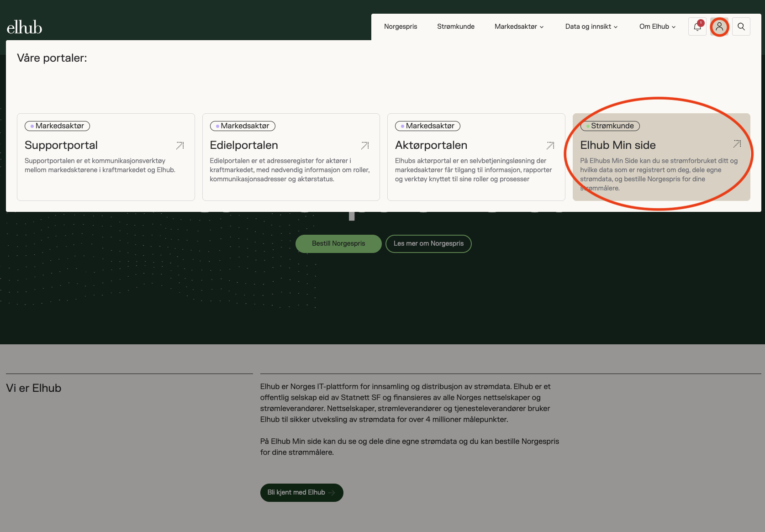Open the Markedsaktør navigation label
Image resolution: width=765 pixels, height=532 pixels.
(516, 26)
